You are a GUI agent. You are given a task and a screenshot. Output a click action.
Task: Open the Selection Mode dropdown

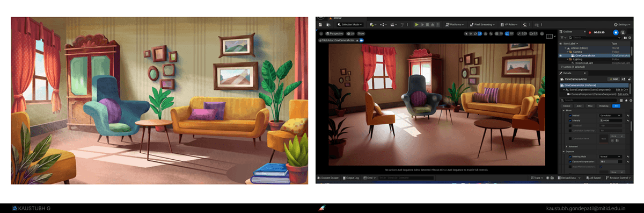tap(350, 25)
